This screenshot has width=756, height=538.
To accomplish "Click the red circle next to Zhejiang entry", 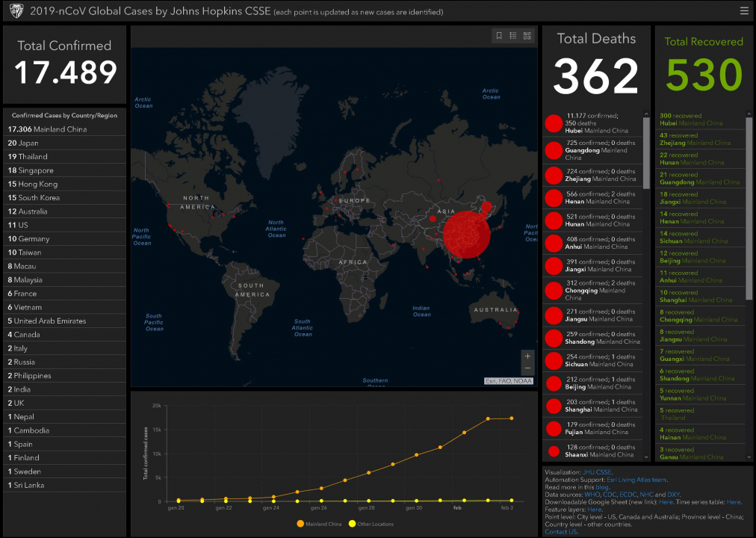I will point(554,176).
